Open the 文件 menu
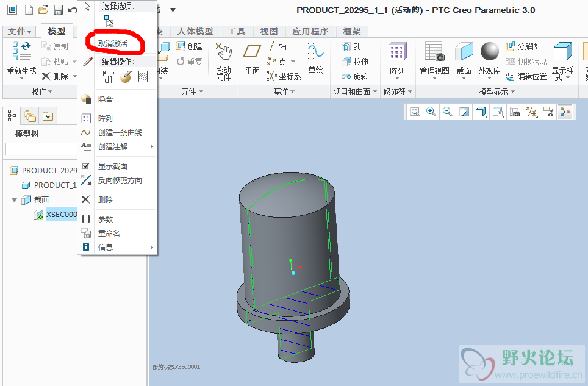 pos(19,32)
